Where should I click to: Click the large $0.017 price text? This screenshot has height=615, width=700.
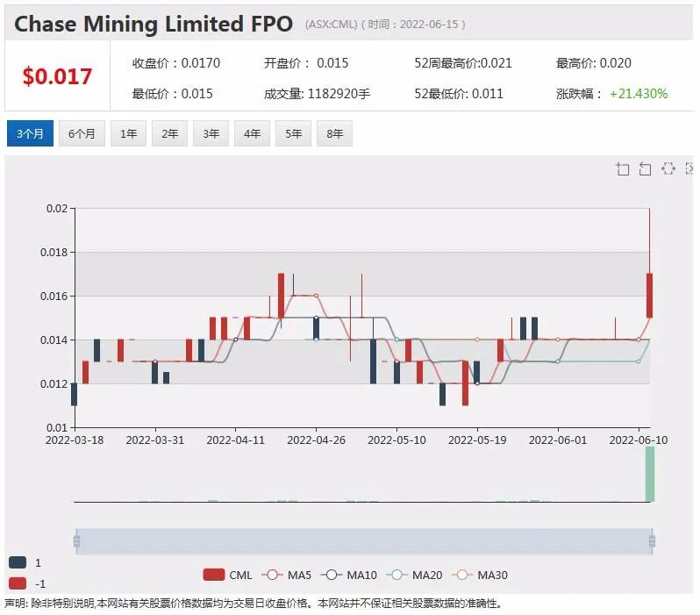(x=57, y=76)
